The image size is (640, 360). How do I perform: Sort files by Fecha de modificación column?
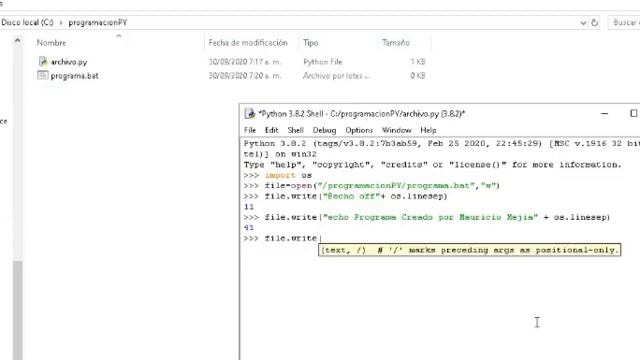point(248,42)
